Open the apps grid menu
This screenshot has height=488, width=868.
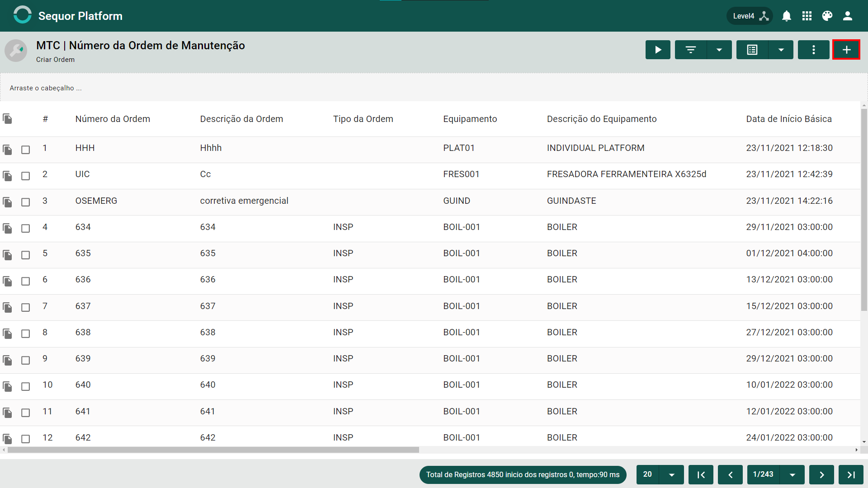click(x=807, y=16)
